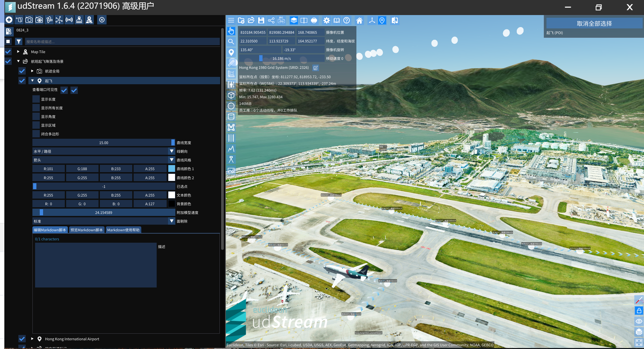Toggle the 航迹全局 visibility checkbox
644x349 pixels.
(x=22, y=71)
